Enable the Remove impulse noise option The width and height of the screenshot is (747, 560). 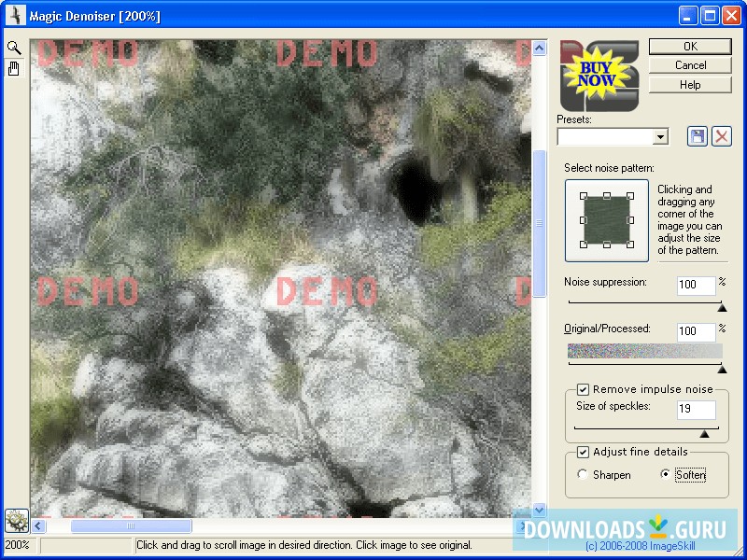[x=584, y=389]
